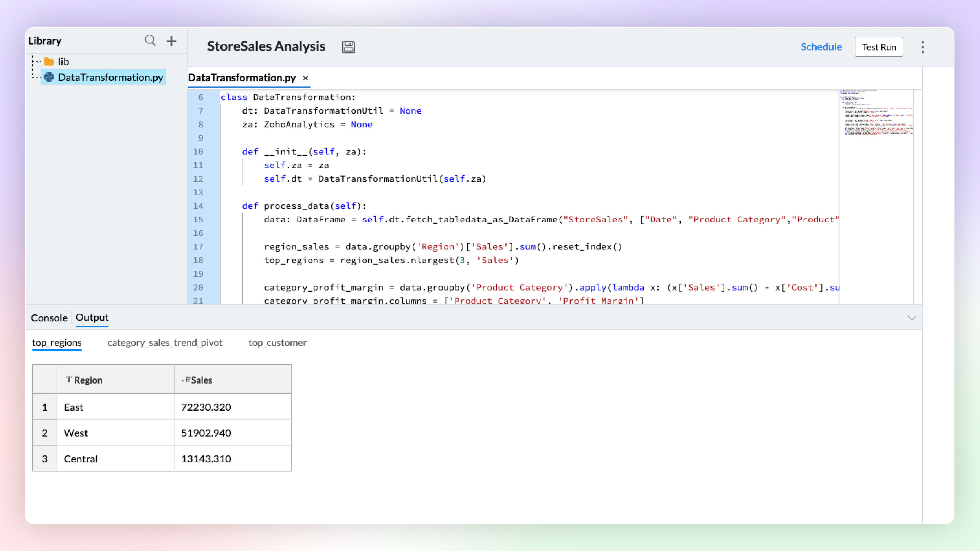Click the Library search icon
The height and width of the screenshot is (551, 980).
coord(150,40)
